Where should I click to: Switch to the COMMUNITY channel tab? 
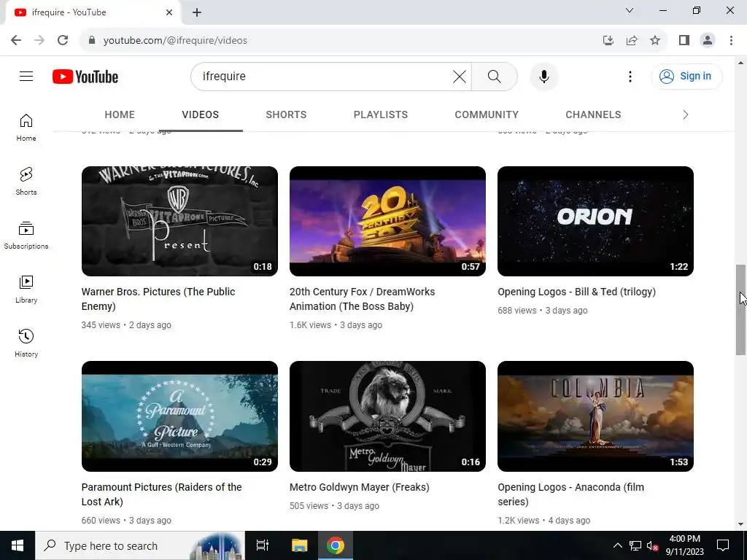click(x=487, y=114)
